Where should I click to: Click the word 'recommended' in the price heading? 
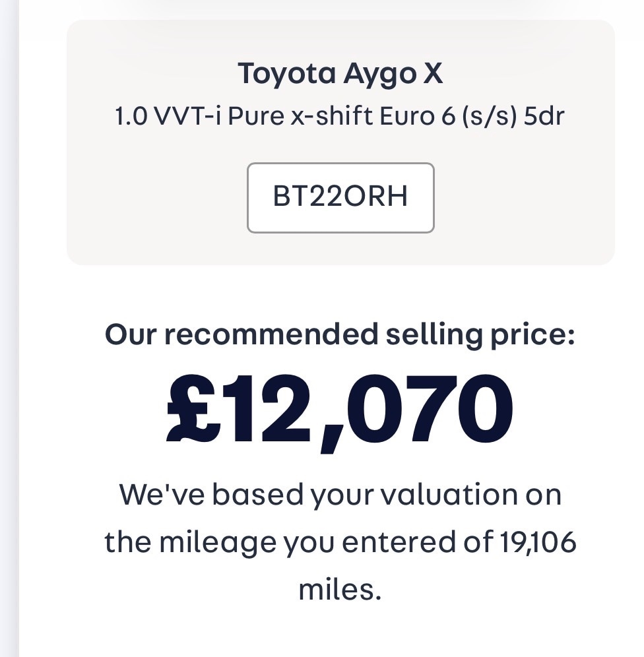[271, 334]
